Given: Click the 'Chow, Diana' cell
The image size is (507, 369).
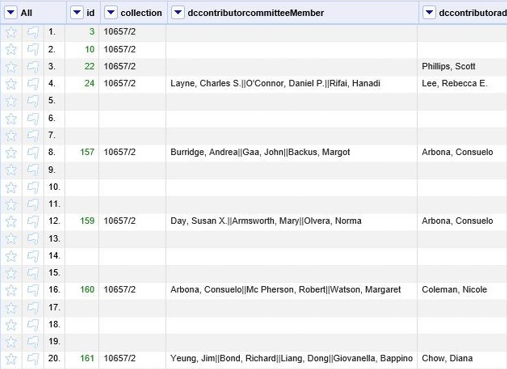Looking at the screenshot, I should [447, 358].
